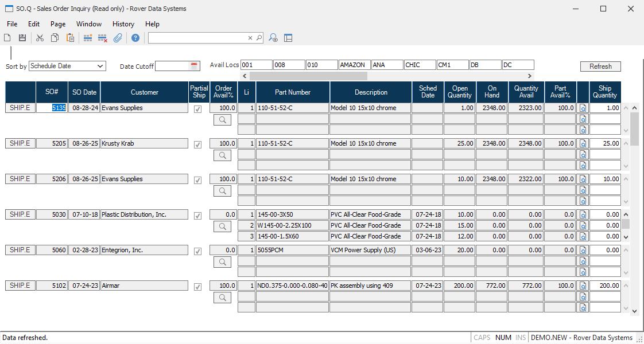Open the Sort by dropdown
The width and height of the screenshot is (644, 344).
click(x=67, y=66)
